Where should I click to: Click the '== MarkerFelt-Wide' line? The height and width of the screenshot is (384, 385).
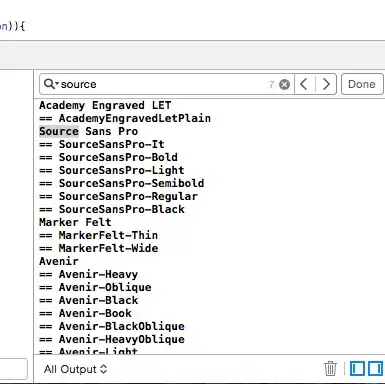point(98,248)
